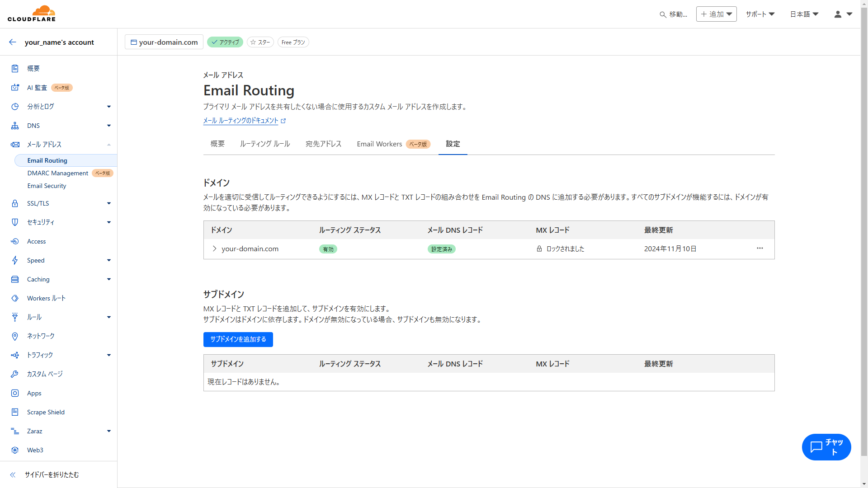Click the 移動 search field
Image resolution: width=868 pixels, height=488 pixels.
tap(674, 14)
